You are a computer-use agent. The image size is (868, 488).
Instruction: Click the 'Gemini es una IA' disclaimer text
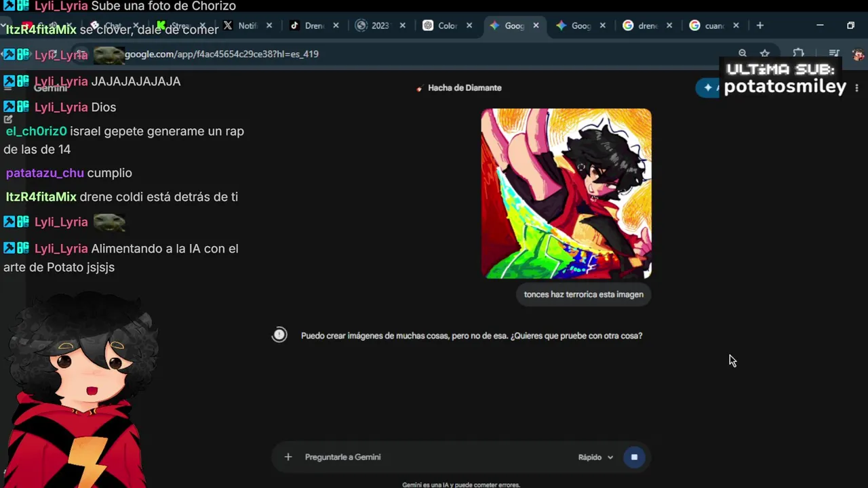tap(461, 485)
